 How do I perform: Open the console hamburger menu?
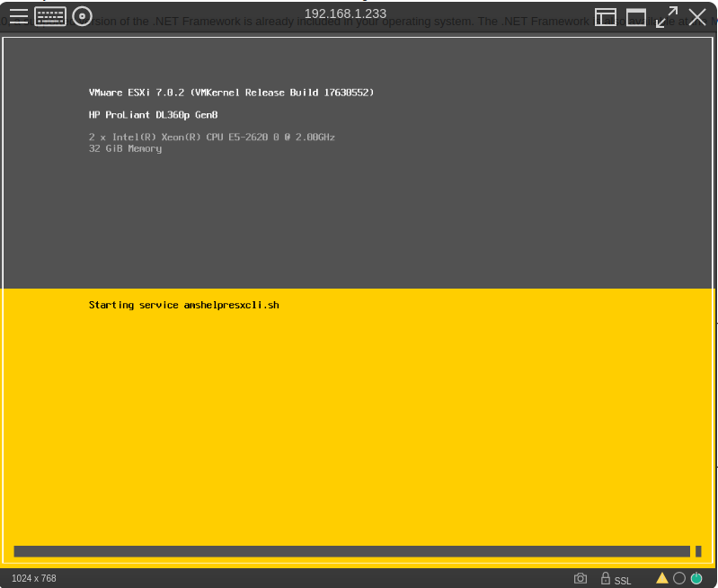(19, 17)
